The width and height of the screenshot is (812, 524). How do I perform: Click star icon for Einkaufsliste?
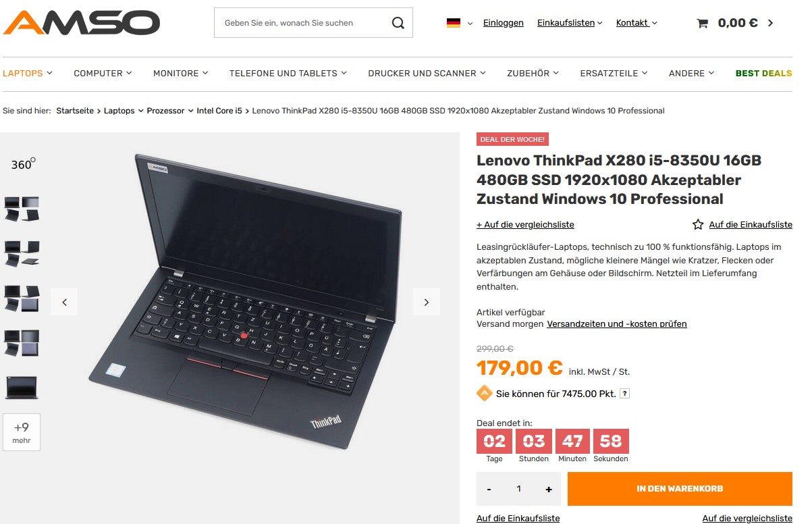coord(698,224)
